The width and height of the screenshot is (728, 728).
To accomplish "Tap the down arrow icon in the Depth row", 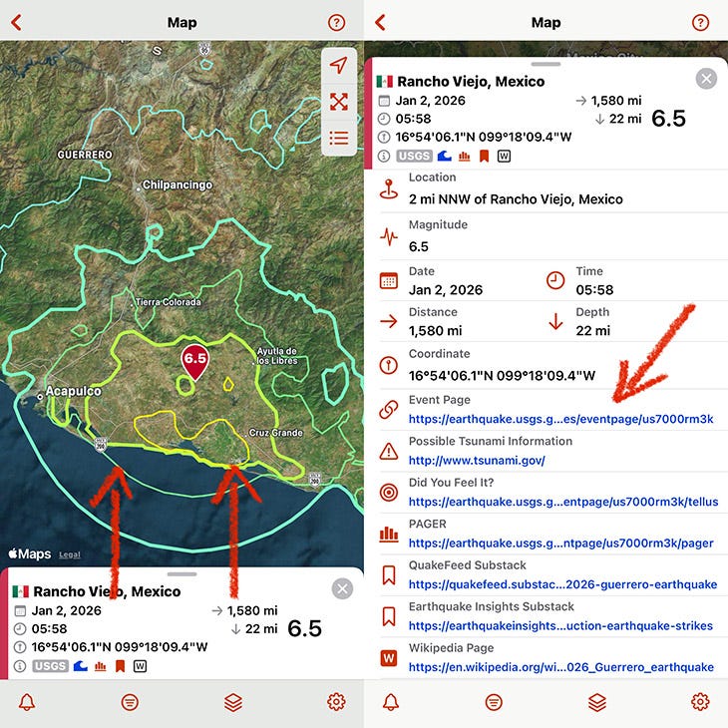I will tap(555, 321).
